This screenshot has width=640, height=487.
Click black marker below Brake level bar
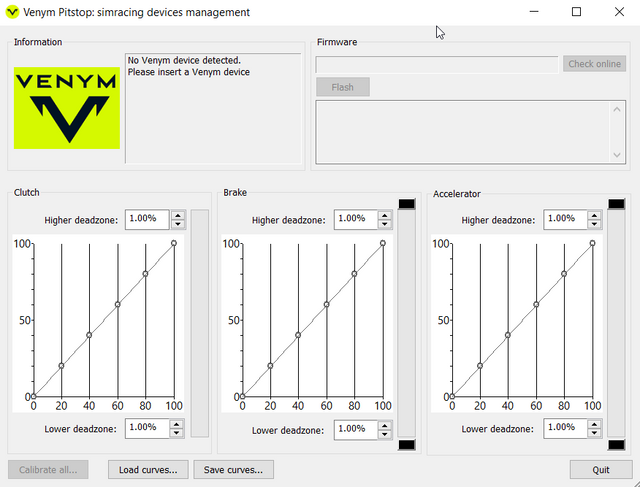pos(407,445)
